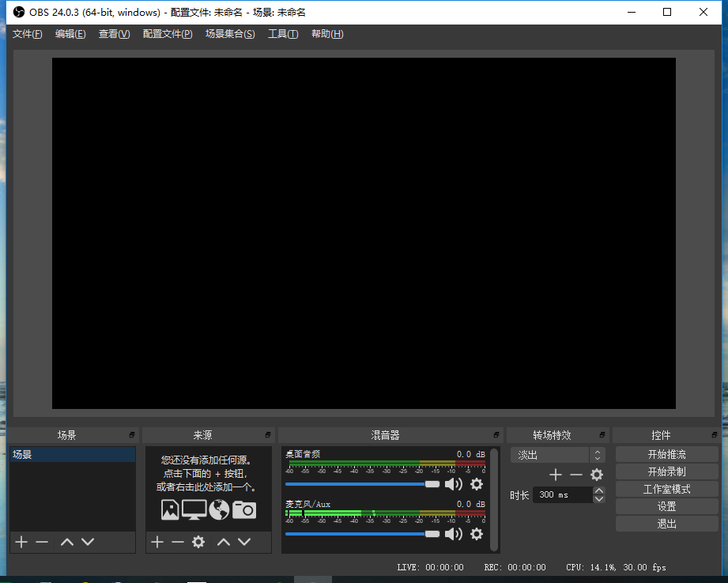
Task: Click 开始推流 to start streaming
Action: (x=666, y=454)
